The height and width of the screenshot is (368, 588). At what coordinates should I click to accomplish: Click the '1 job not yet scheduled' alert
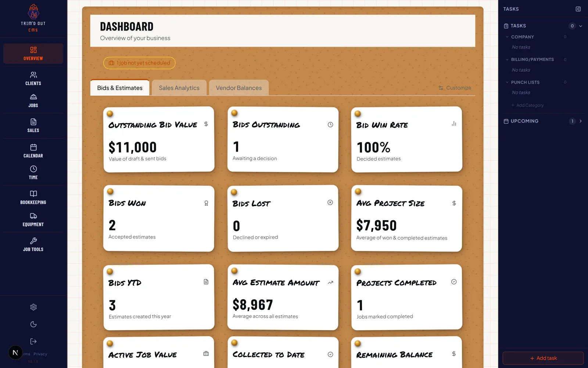tap(139, 63)
